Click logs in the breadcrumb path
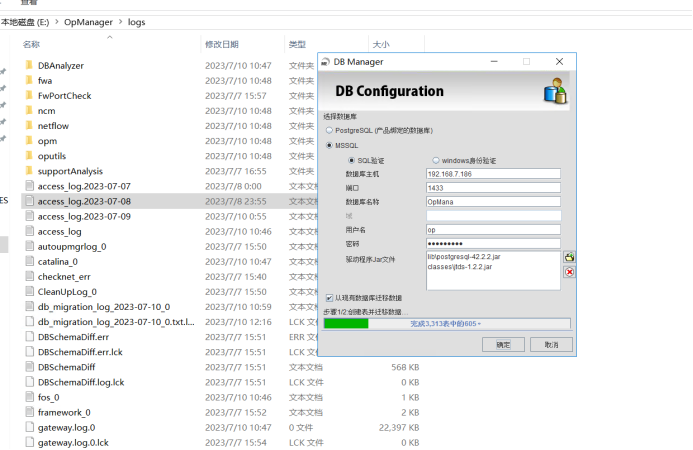Image resolution: width=693 pixels, height=450 pixels. tap(137, 22)
